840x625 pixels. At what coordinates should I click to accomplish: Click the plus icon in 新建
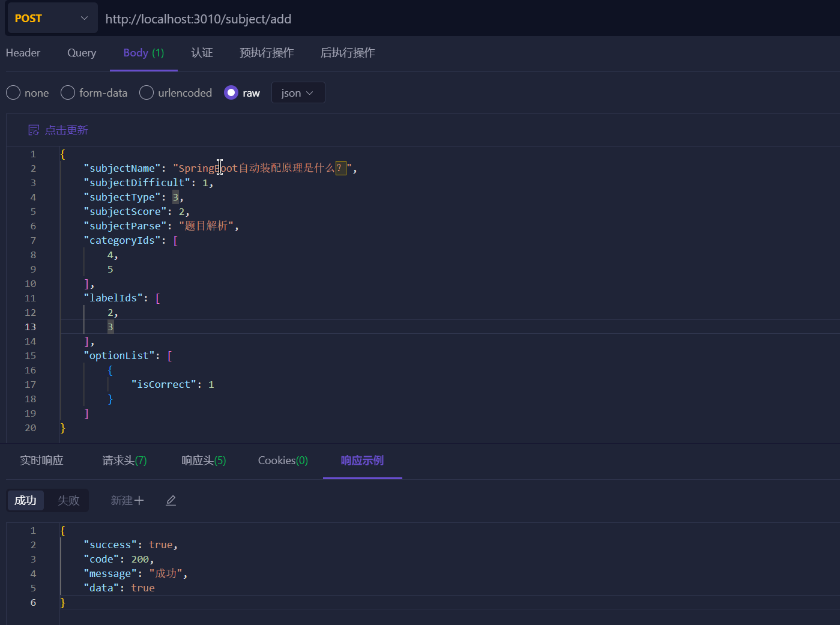(139, 501)
